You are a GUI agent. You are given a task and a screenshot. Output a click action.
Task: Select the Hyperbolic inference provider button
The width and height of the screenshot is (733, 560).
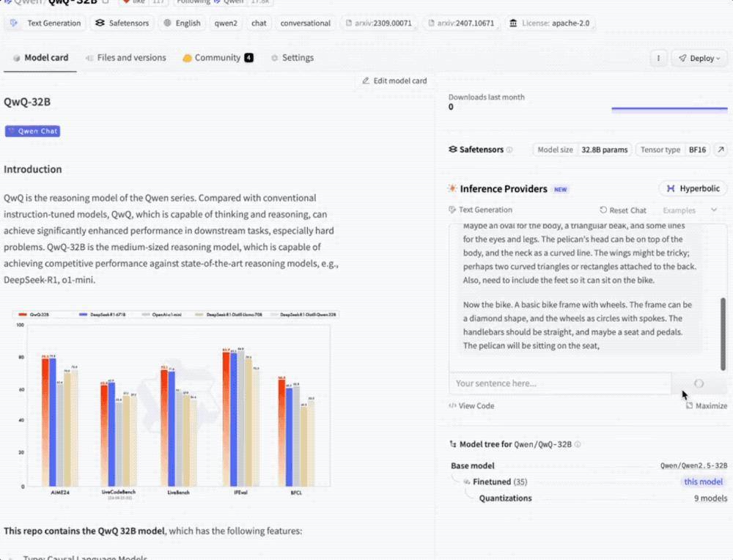693,188
